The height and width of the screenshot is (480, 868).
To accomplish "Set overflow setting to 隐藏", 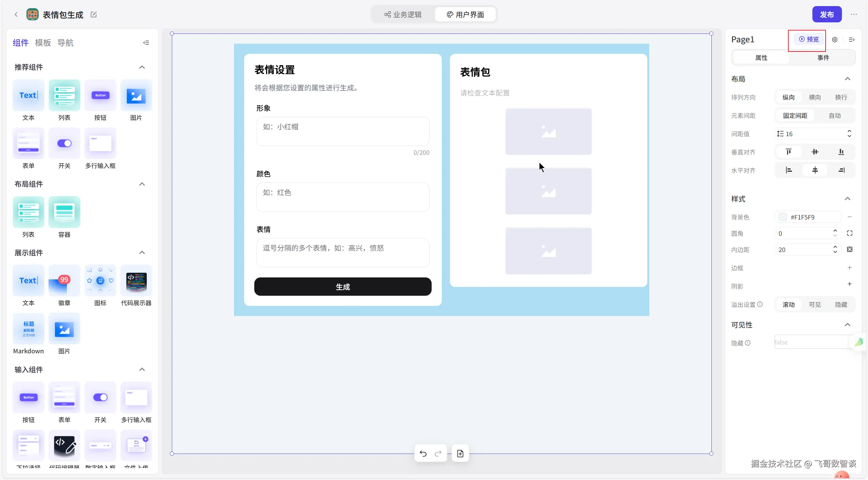I will pos(841,304).
